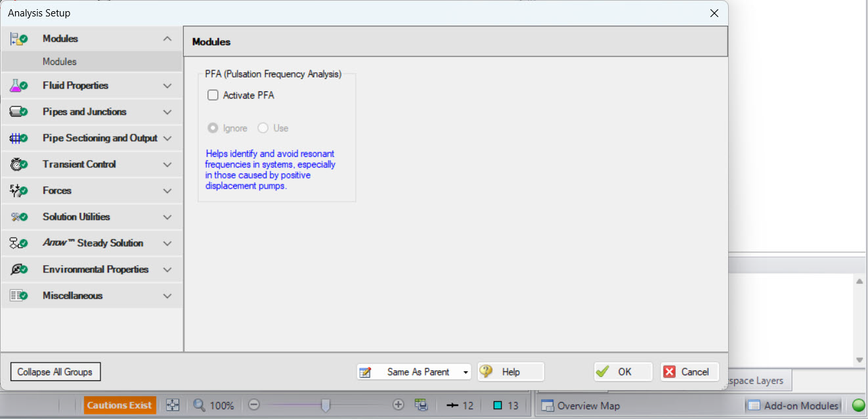Click the Collapse All Groups button

pos(56,372)
